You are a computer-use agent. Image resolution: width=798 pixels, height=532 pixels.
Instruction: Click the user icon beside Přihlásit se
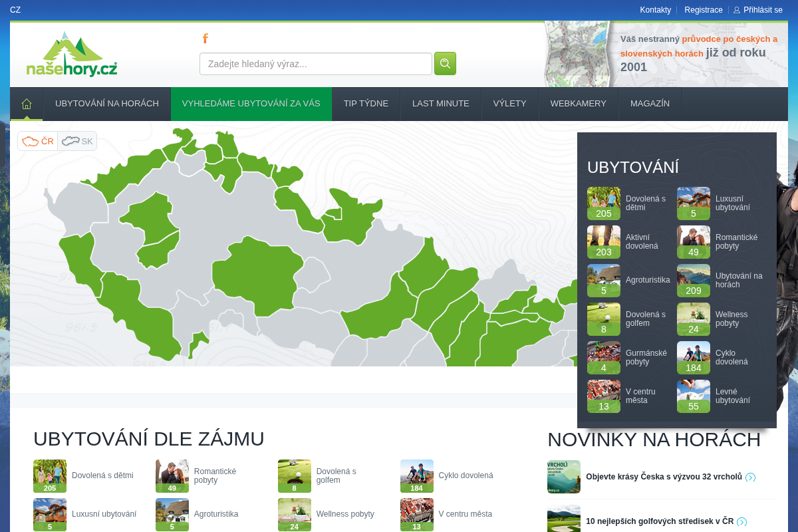pos(736,10)
